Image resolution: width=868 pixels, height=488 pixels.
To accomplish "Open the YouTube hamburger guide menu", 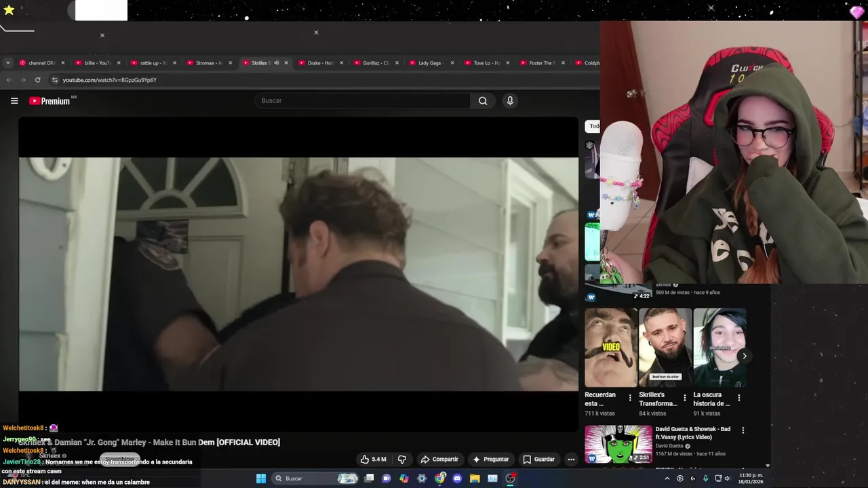I will click(x=14, y=101).
